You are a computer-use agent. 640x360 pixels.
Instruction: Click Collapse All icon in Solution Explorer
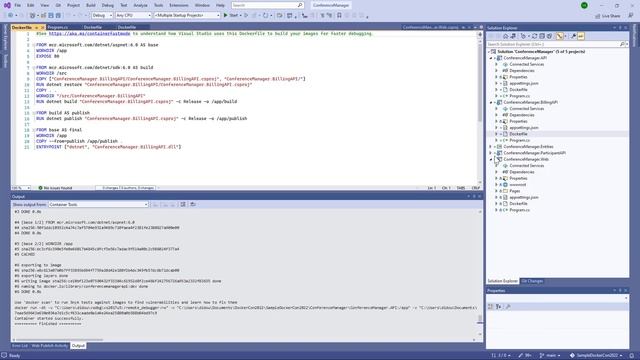[x=542, y=36]
